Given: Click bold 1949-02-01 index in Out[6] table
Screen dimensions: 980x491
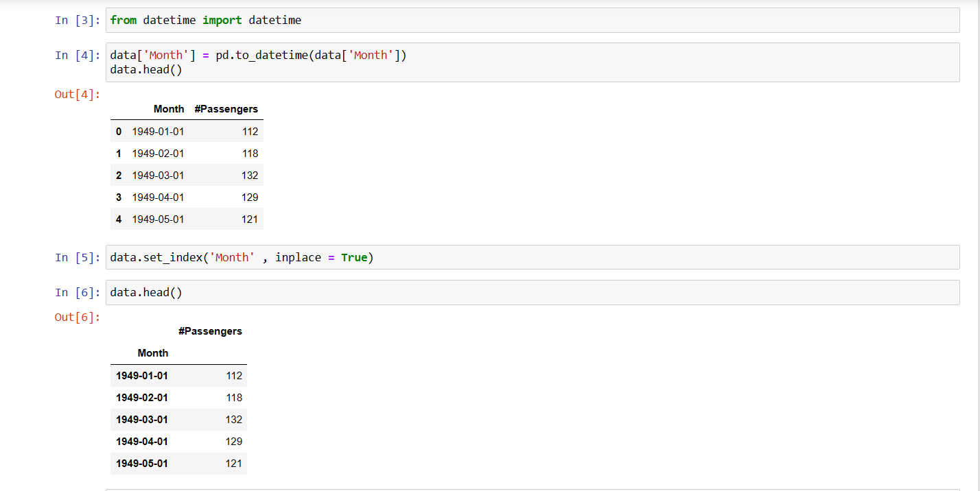Looking at the screenshot, I should click(x=142, y=398).
